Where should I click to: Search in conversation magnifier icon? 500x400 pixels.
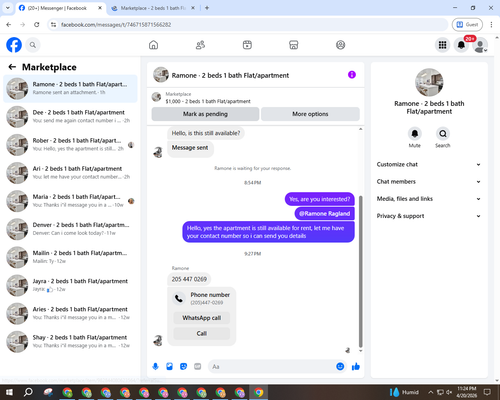tap(443, 134)
